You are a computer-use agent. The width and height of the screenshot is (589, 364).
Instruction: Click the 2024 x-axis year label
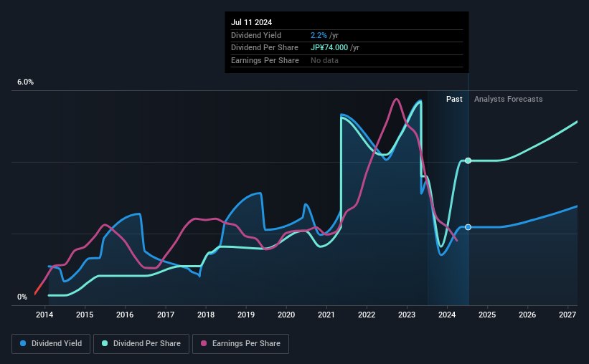[x=447, y=315]
